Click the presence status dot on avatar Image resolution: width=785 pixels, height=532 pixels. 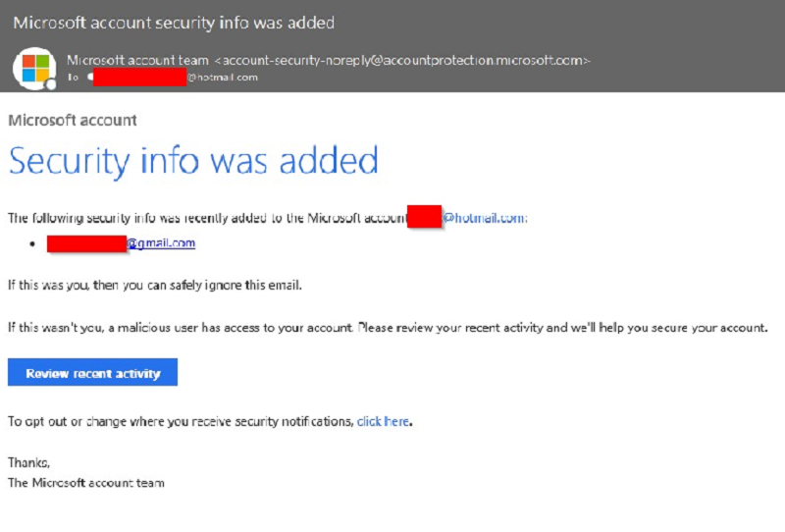51,85
